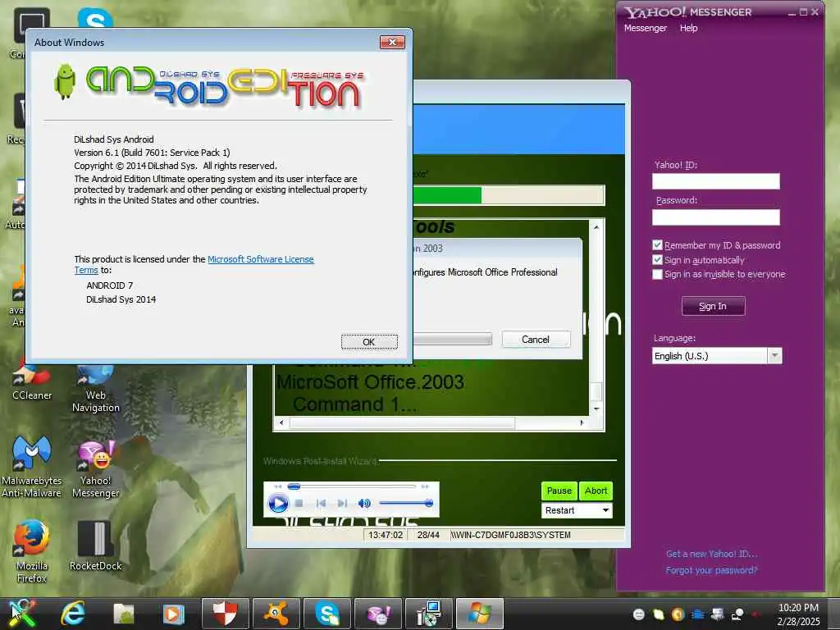Uncheck Sign in automatically
Screen dimensions: 840x630
pos(657,260)
